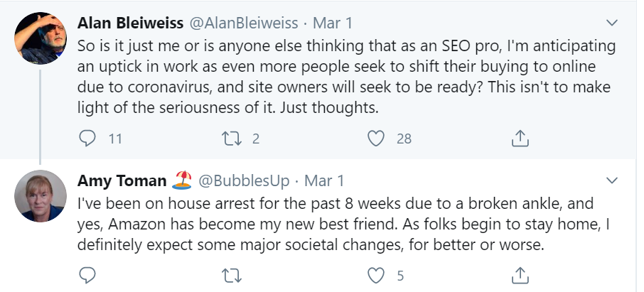Share Alan Bleiweiss's tweet
The image size is (644, 292).
pyautogui.click(x=520, y=139)
